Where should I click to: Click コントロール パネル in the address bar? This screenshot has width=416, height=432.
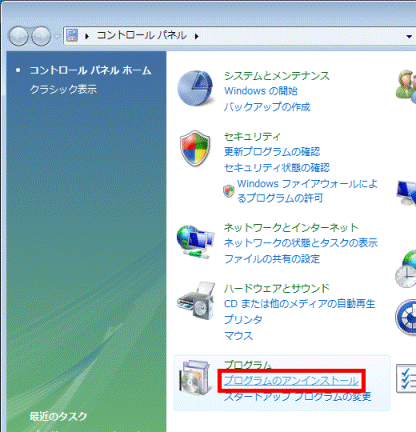[x=142, y=35]
